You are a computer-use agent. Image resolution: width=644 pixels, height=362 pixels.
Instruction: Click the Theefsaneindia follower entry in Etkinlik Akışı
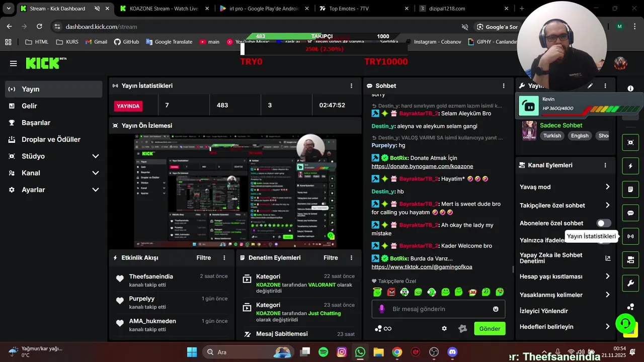[x=172, y=281]
